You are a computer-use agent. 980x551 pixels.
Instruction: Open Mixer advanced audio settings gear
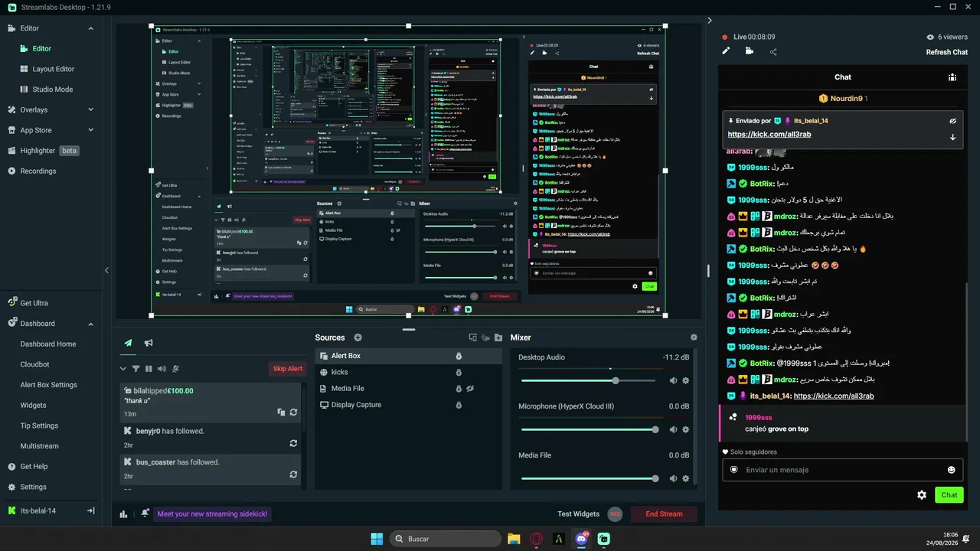click(694, 337)
